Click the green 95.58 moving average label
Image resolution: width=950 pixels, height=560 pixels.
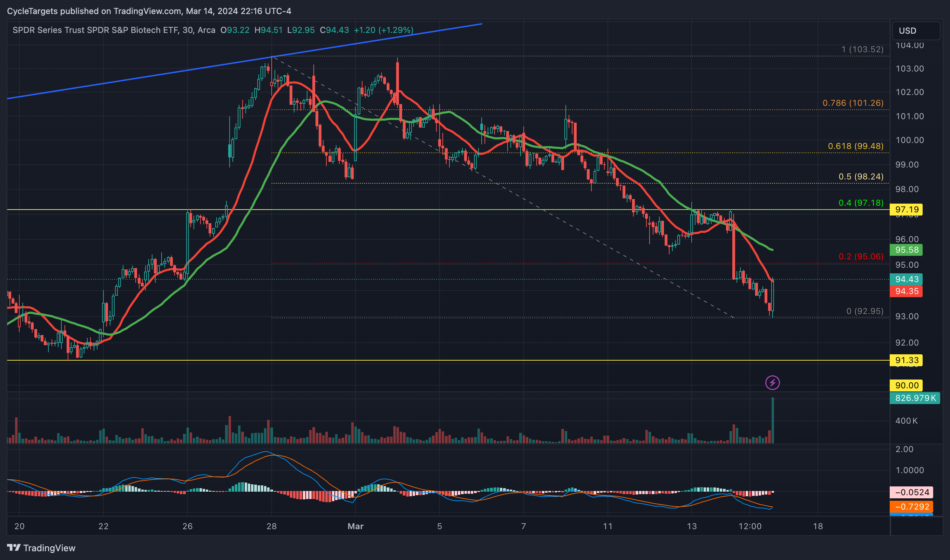coord(906,250)
